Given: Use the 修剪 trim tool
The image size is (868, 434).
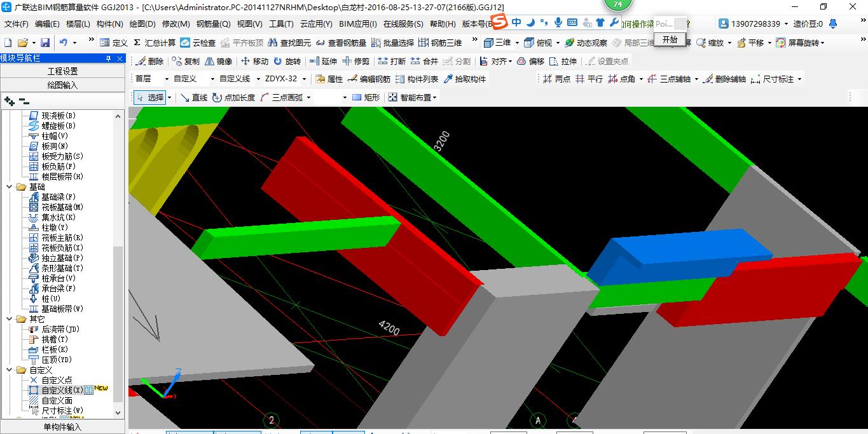Looking at the screenshot, I should point(355,61).
